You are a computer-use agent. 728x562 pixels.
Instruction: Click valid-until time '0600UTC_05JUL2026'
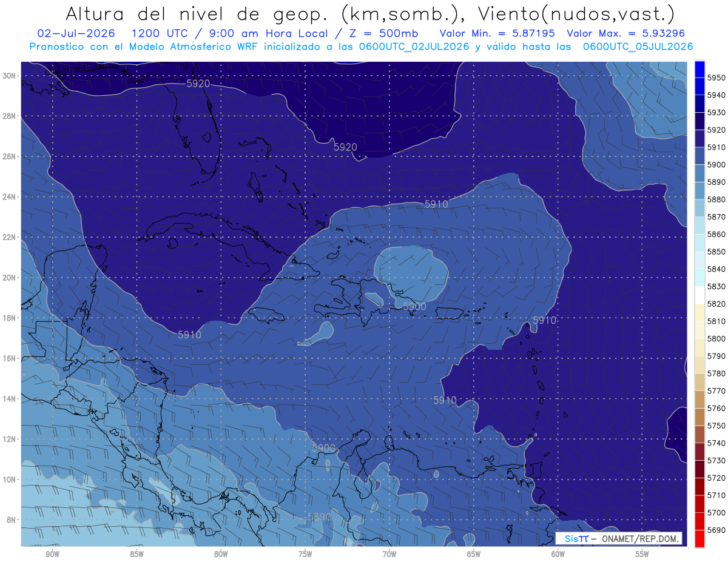(638, 47)
